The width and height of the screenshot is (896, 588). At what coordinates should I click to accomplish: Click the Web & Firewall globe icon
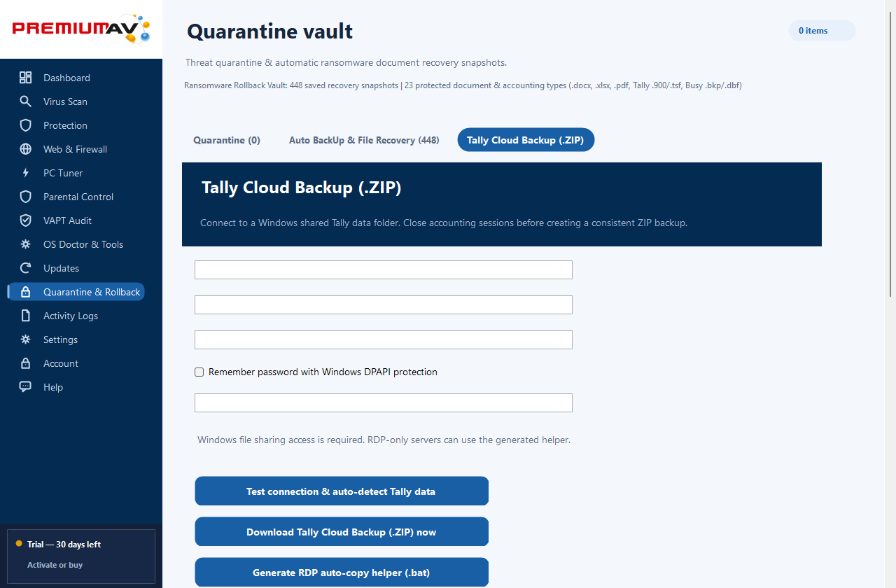click(x=26, y=149)
